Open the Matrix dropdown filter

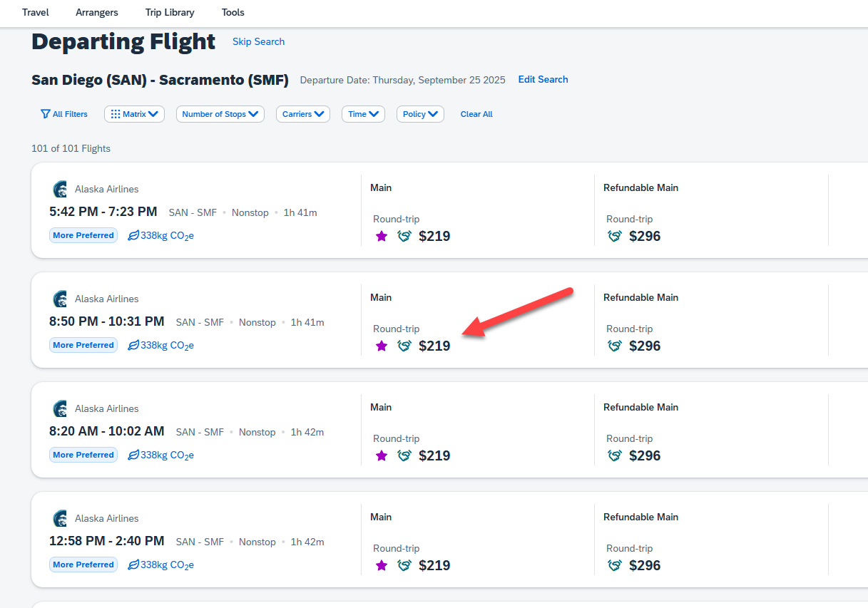(x=135, y=114)
